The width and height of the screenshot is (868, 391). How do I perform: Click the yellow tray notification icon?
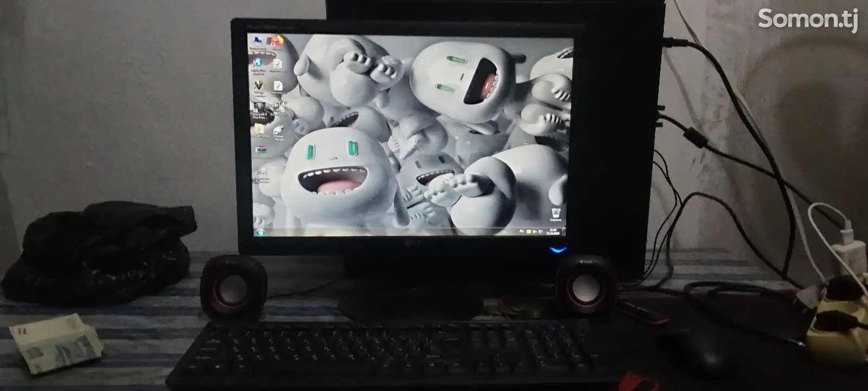(x=529, y=232)
